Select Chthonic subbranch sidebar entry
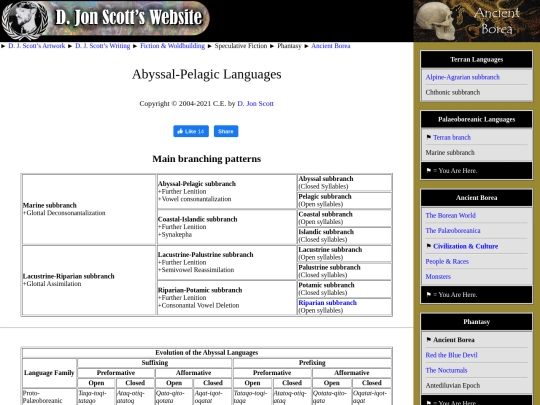Image resolution: width=540 pixels, height=405 pixels. point(453,92)
